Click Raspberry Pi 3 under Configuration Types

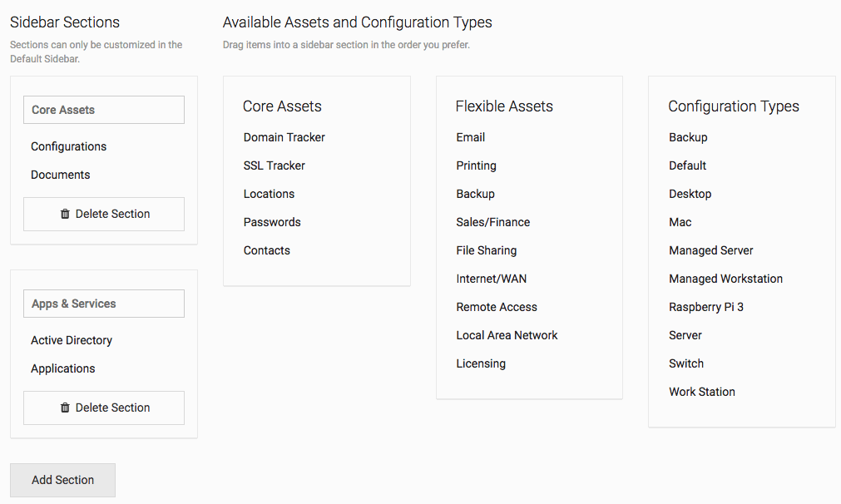coord(705,307)
